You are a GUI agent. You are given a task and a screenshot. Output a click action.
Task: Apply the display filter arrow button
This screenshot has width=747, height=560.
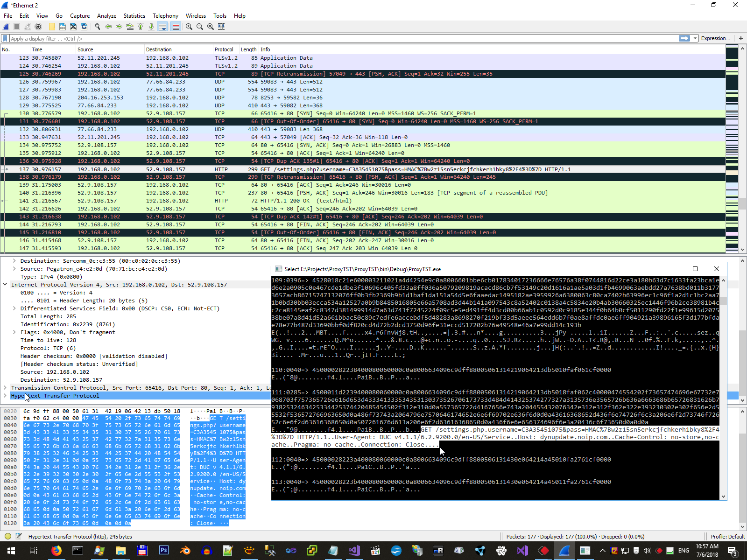[x=684, y=38]
